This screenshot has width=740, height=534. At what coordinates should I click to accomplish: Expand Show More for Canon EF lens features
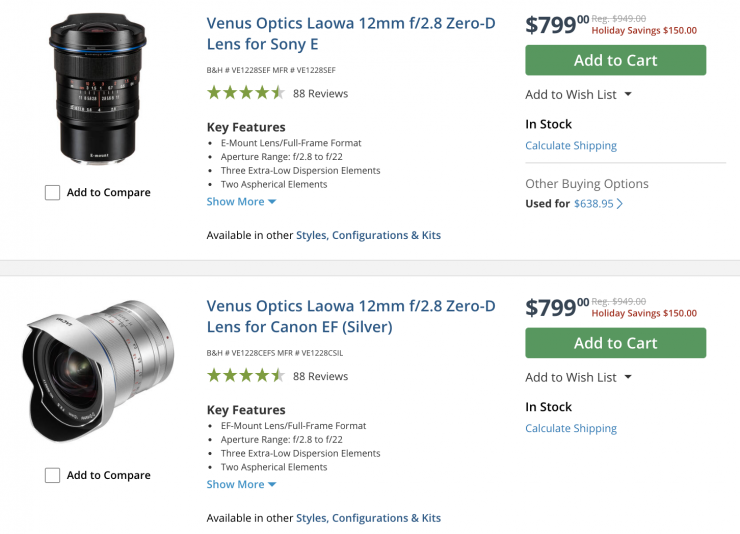click(241, 485)
